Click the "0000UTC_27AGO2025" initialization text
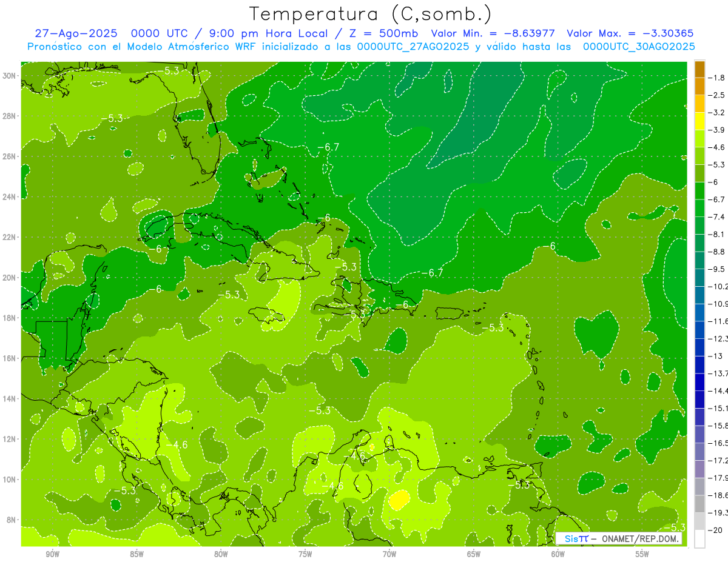The image size is (728, 562). coord(413,47)
